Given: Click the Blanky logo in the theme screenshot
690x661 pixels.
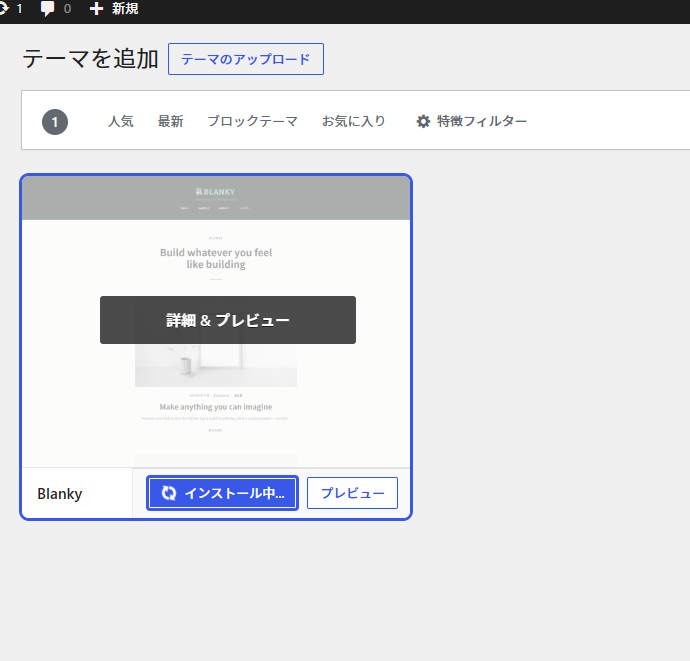Looking at the screenshot, I should [x=215, y=192].
